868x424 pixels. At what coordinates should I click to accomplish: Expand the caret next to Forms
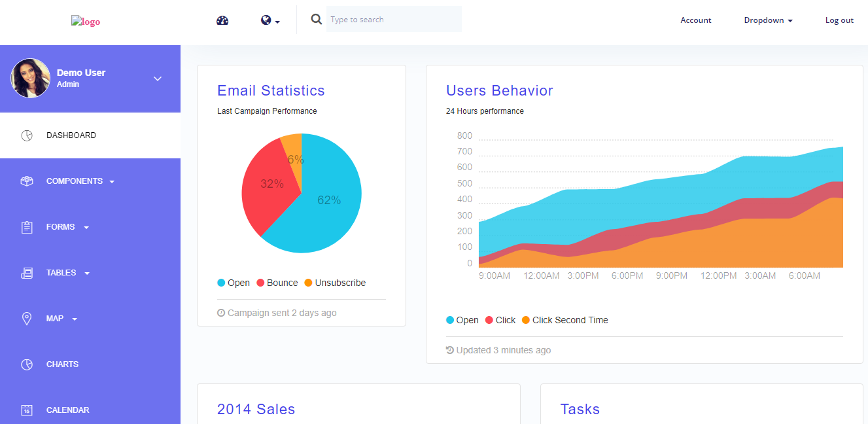click(86, 228)
